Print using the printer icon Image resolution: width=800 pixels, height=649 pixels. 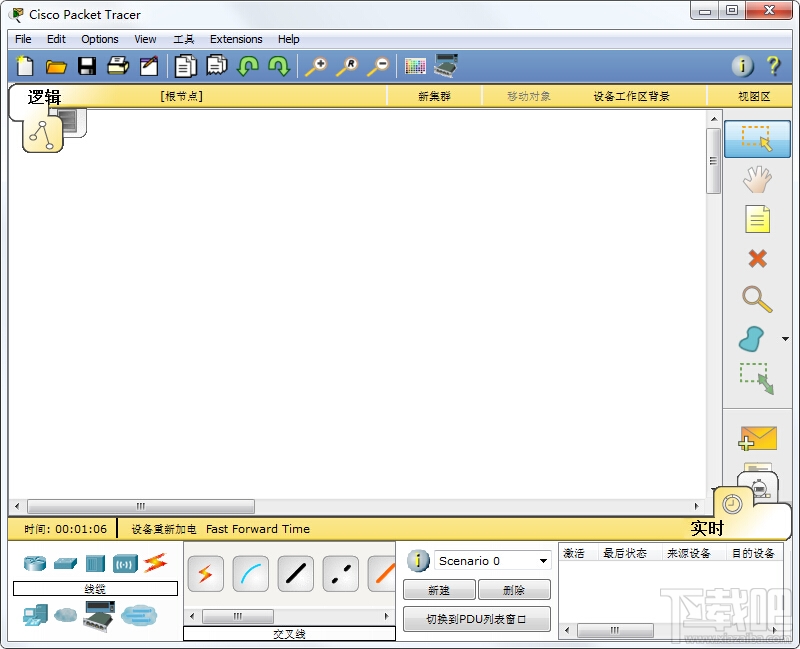click(x=118, y=66)
